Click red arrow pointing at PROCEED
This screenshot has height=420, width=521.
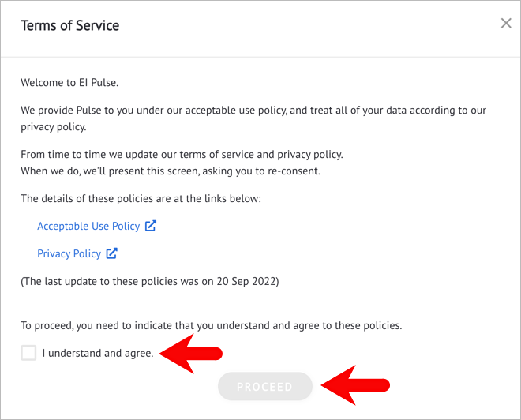[x=355, y=385]
